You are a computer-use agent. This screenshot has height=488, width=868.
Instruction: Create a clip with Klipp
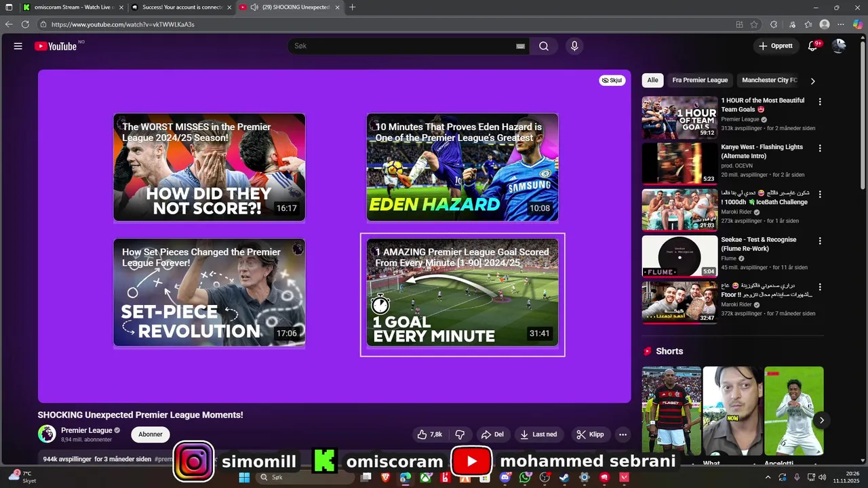(x=590, y=434)
